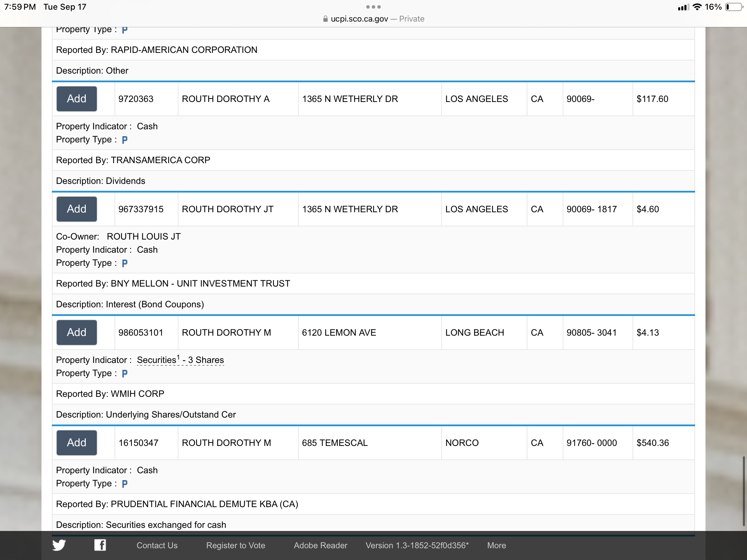
Task: Click Reported By PRUDENTIAL FINANCIAL DEMUTE KBA
Action: click(x=177, y=504)
